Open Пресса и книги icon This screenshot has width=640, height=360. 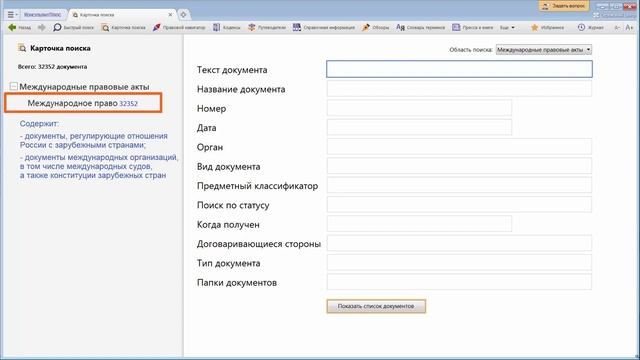456,27
